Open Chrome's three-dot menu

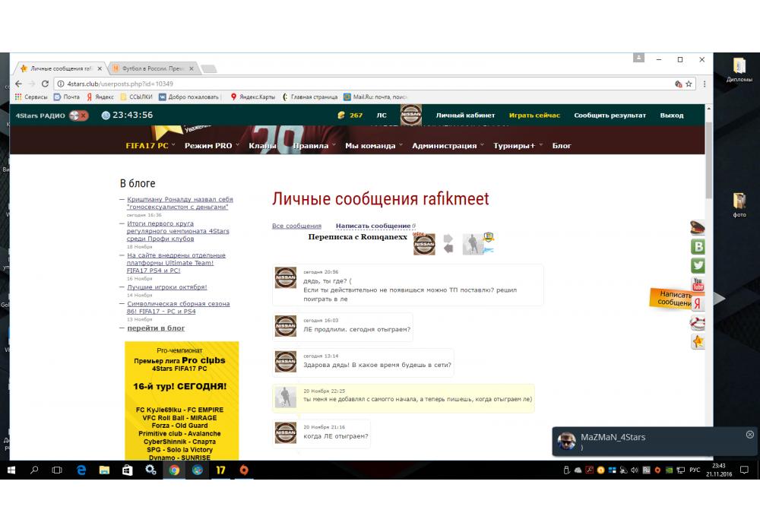tap(705, 84)
